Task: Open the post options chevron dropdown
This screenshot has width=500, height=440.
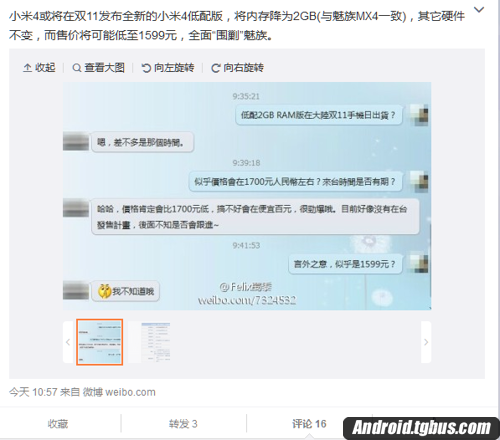Action: click(x=479, y=10)
